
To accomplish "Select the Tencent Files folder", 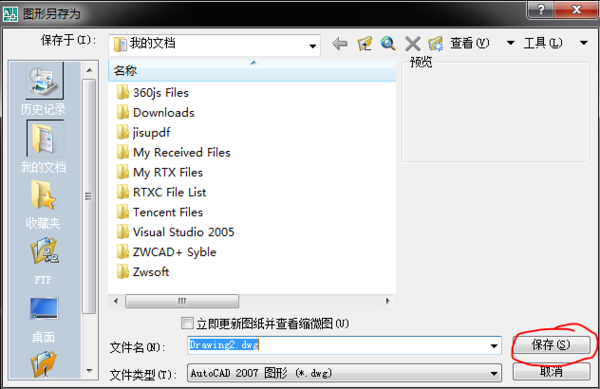I will (x=160, y=212).
